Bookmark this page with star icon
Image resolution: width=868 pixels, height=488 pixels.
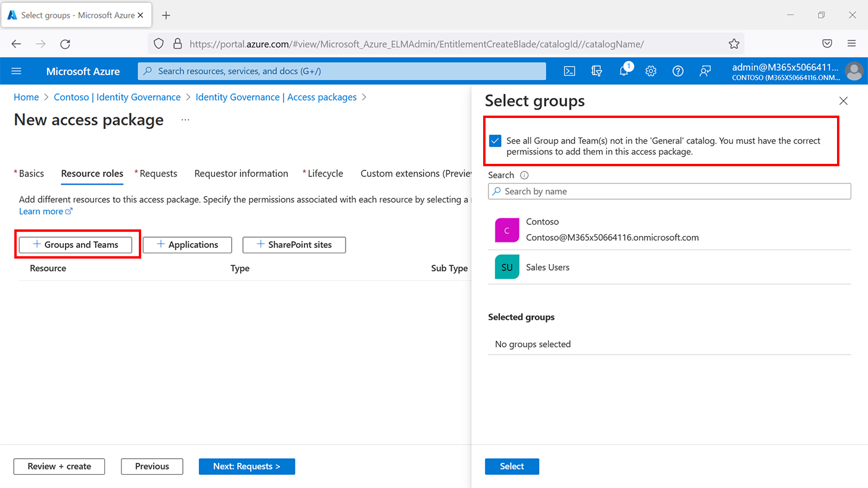coord(734,43)
